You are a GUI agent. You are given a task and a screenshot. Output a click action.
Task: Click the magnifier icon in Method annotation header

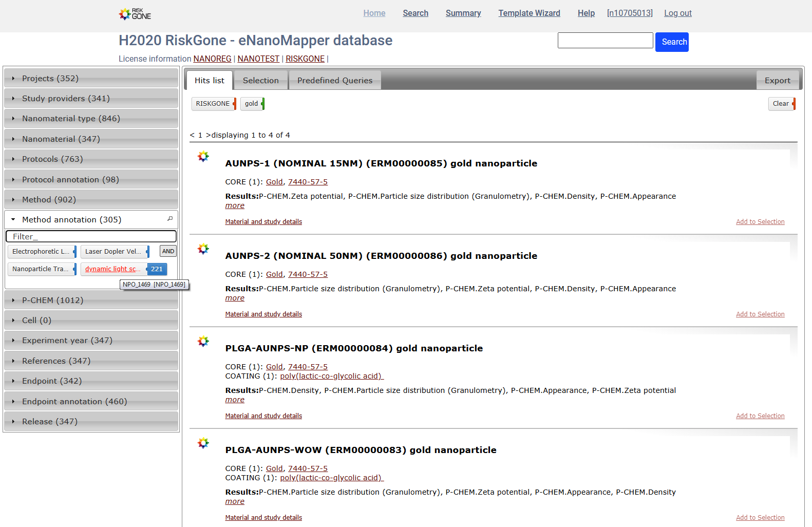[170, 219]
